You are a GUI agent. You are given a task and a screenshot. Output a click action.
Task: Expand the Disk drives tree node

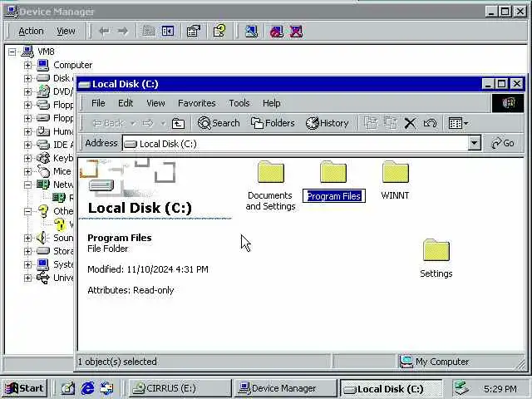point(27,78)
